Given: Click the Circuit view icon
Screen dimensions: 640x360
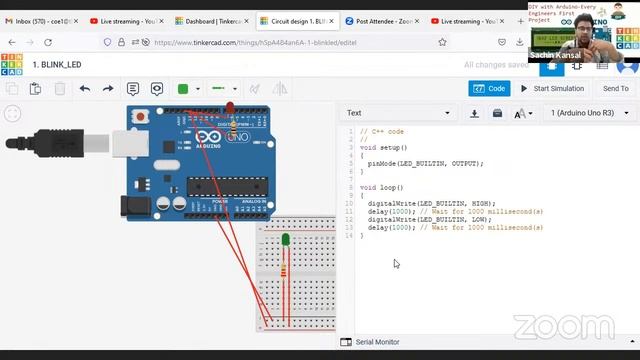Looking at the screenshot, I should tap(552, 67).
